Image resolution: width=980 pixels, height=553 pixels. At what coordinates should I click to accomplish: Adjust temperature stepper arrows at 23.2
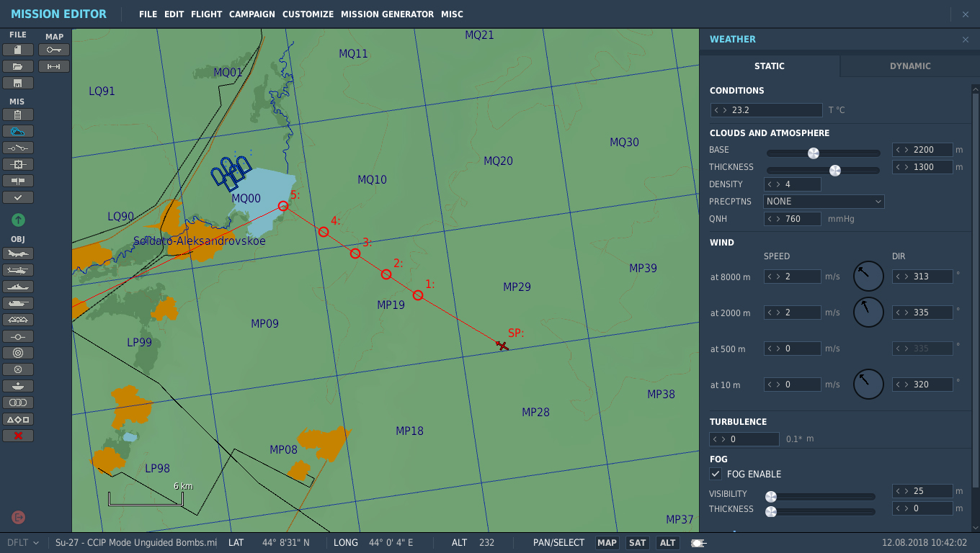720,110
